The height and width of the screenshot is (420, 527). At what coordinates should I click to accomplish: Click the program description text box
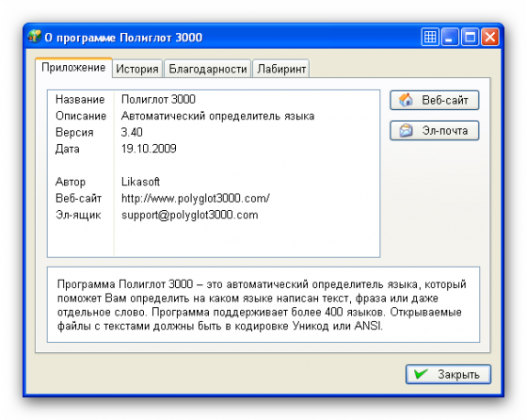[x=263, y=305]
